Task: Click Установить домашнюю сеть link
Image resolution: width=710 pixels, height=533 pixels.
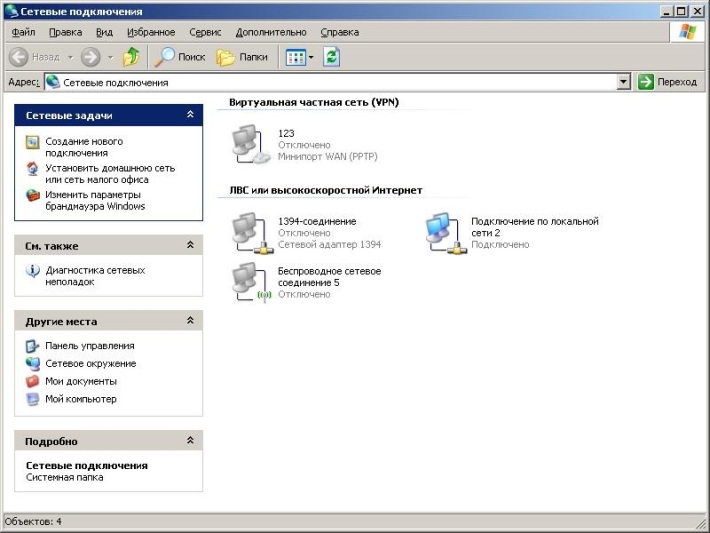Action: pyautogui.click(x=110, y=174)
